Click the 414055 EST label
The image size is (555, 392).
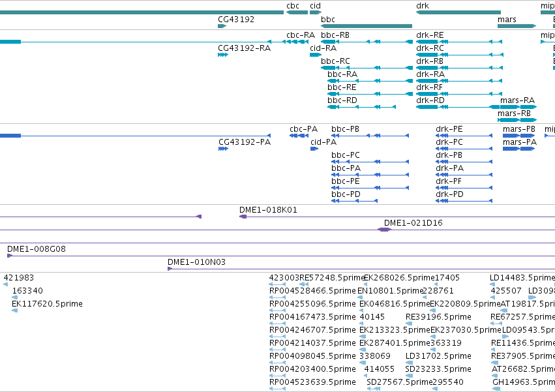click(x=380, y=370)
